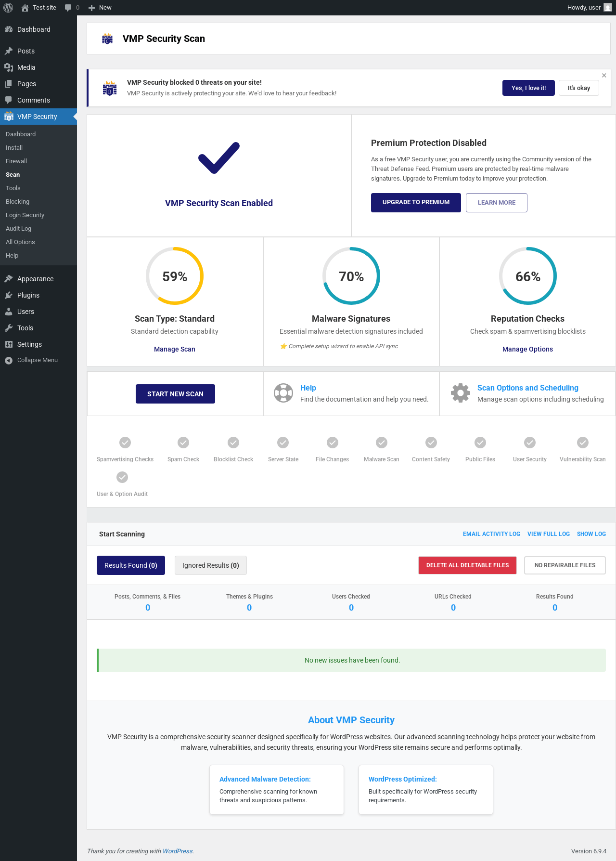Click the Help lifebuoy icon

283,393
